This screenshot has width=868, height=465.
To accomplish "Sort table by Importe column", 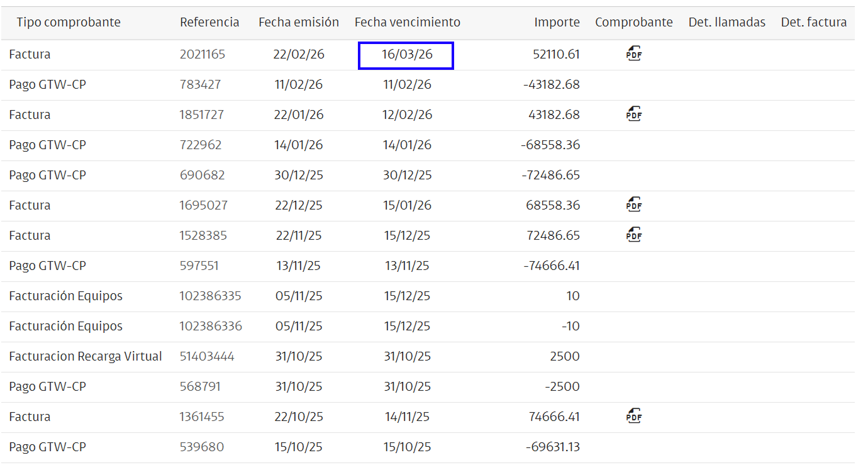I will tap(557, 21).
